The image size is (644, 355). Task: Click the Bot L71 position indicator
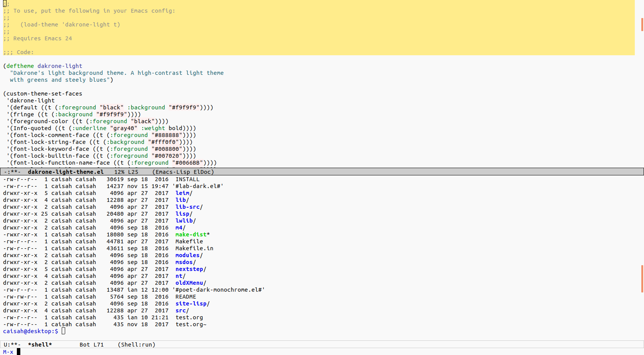point(92,345)
